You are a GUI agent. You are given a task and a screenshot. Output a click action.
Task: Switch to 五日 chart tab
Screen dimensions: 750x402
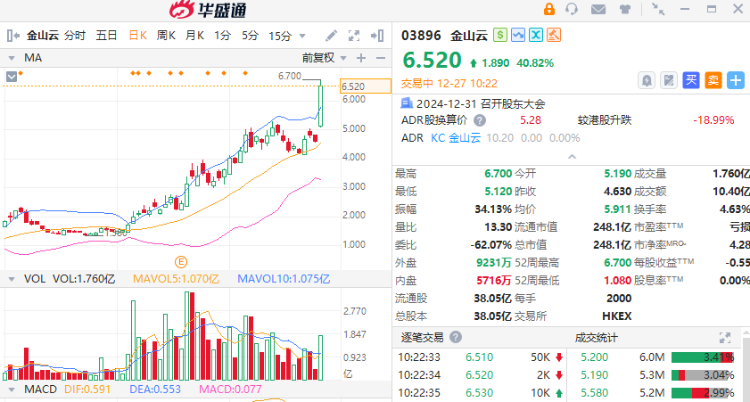pyautogui.click(x=106, y=35)
